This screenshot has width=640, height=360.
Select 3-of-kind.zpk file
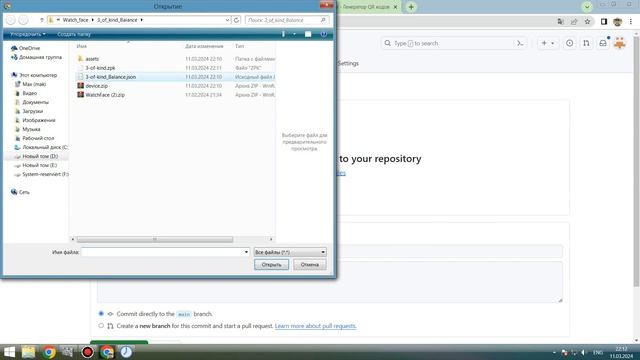tap(100, 68)
